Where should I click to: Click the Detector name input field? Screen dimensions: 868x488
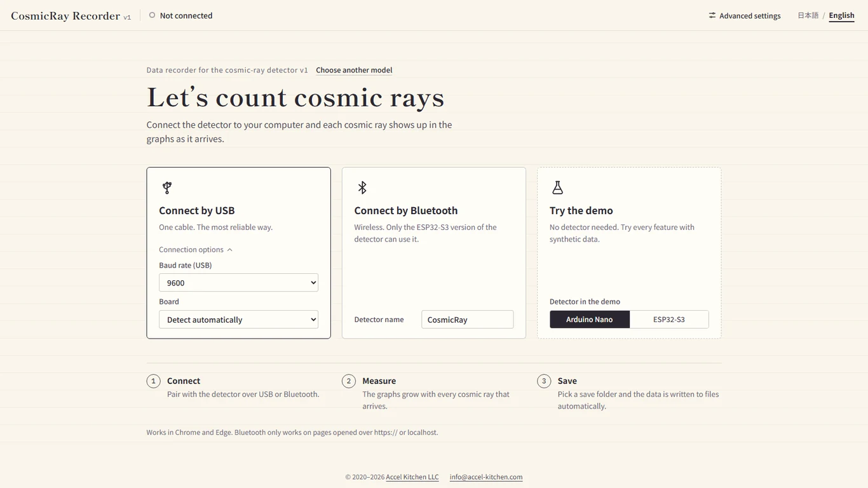pyautogui.click(x=467, y=320)
